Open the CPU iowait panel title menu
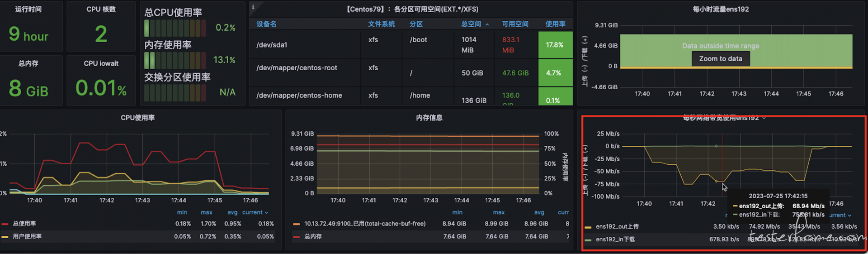This screenshot has height=254, width=868. tap(101, 63)
